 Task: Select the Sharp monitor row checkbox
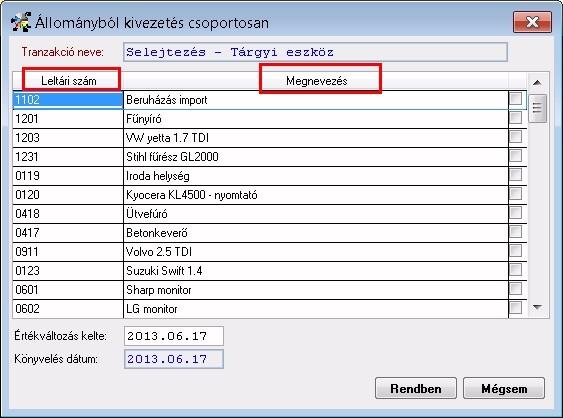(516, 289)
